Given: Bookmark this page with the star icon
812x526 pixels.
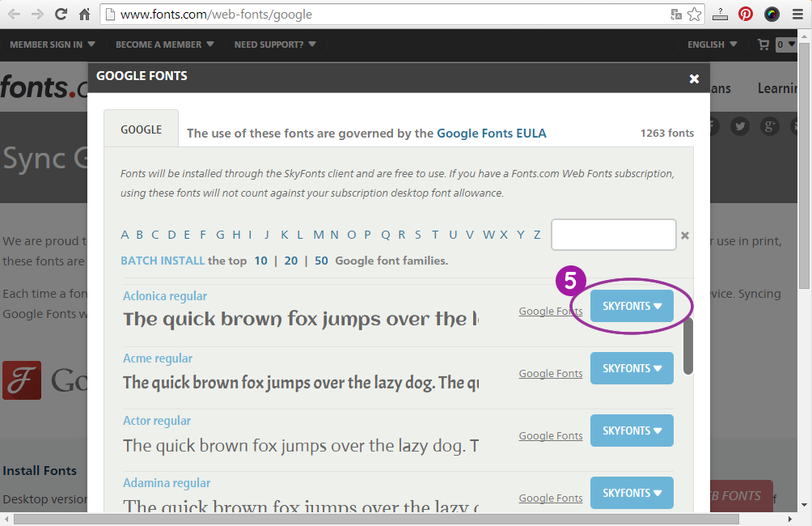Looking at the screenshot, I should [x=695, y=14].
